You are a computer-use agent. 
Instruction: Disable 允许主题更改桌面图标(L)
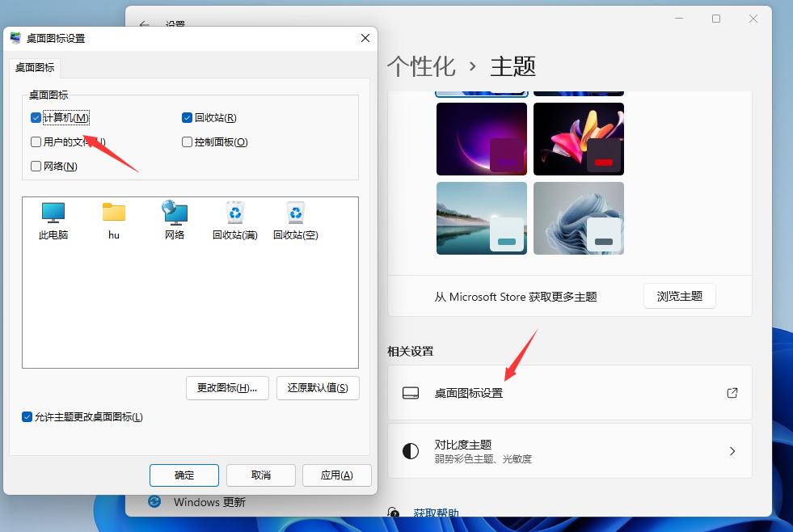point(27,416)
